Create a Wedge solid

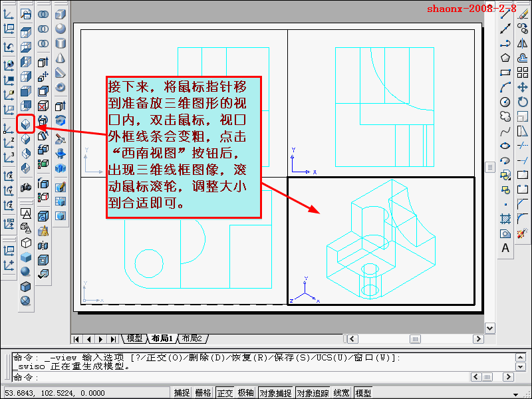click(x=60, y=72)
